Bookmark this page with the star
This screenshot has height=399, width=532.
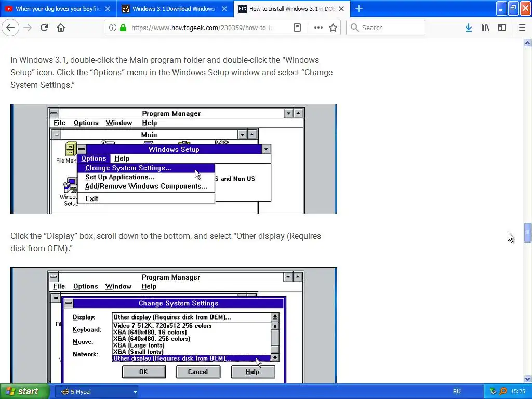(x=333, y=28)
